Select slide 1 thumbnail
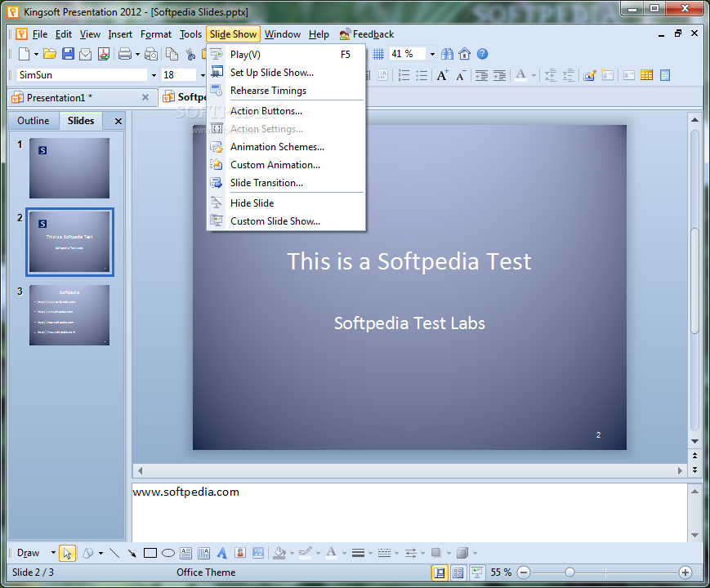The width and height of the screenshot is (710, 588). (x=69, y=168)
